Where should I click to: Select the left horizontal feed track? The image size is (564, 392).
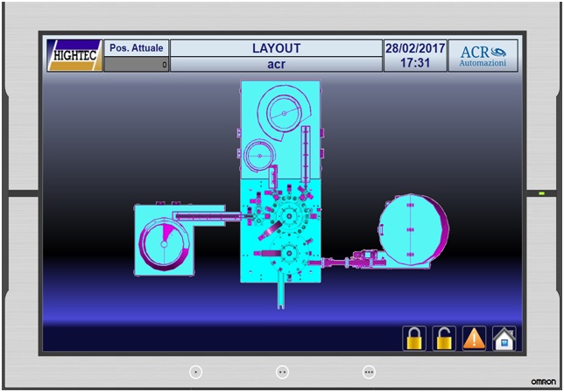(209, 216)
